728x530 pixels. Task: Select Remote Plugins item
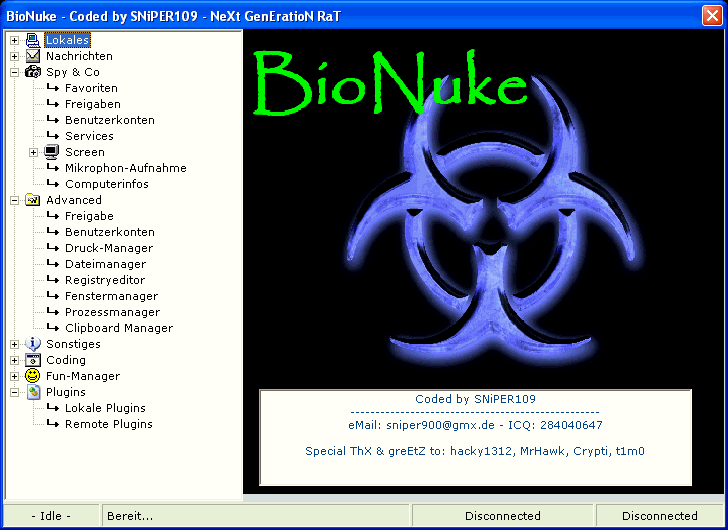pos(108,424)
